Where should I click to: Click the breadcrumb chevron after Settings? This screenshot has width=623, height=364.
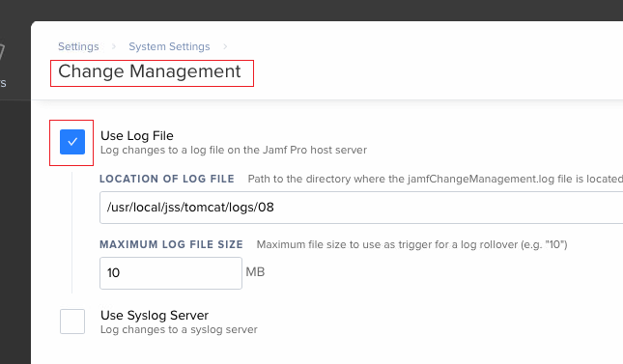point(114,46)
